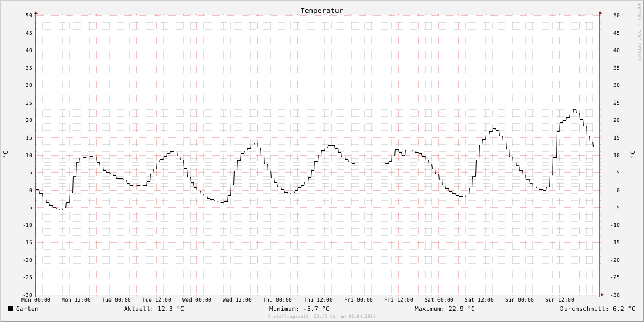
Task: Click the "Tue 00:00" time axis label
Action: point(116,300)
